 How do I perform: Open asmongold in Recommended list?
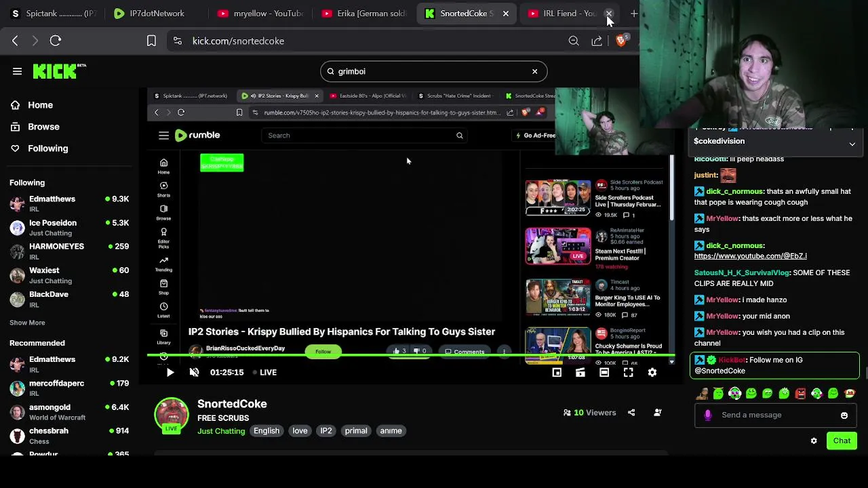[x=69, y=412]
